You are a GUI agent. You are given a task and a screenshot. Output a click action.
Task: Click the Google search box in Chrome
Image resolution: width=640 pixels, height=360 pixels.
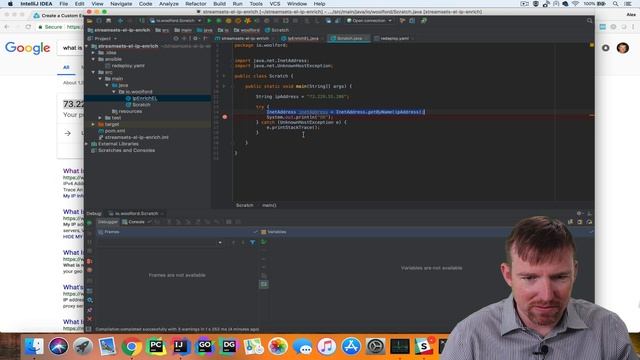tap(71, 48)
